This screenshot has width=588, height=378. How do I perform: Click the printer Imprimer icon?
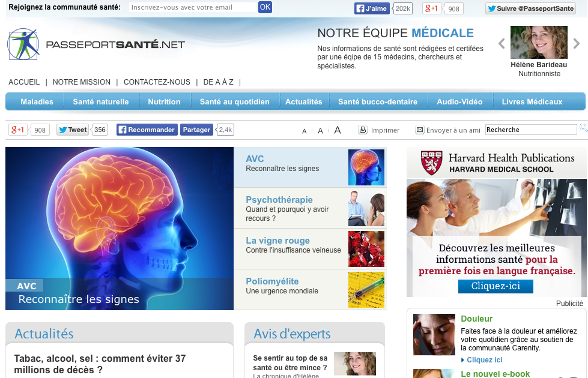363,130
